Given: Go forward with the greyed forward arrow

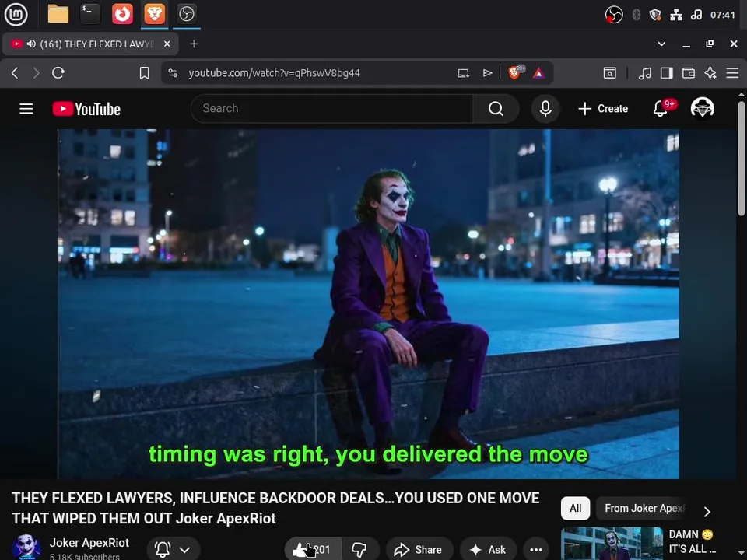Looking at the screenshot, I should pyautogui.click(x=37, y=73).
